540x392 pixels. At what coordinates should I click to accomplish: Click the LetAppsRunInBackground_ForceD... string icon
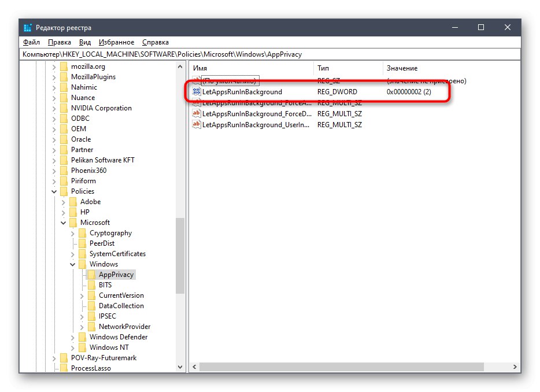(x=197, y=113)
